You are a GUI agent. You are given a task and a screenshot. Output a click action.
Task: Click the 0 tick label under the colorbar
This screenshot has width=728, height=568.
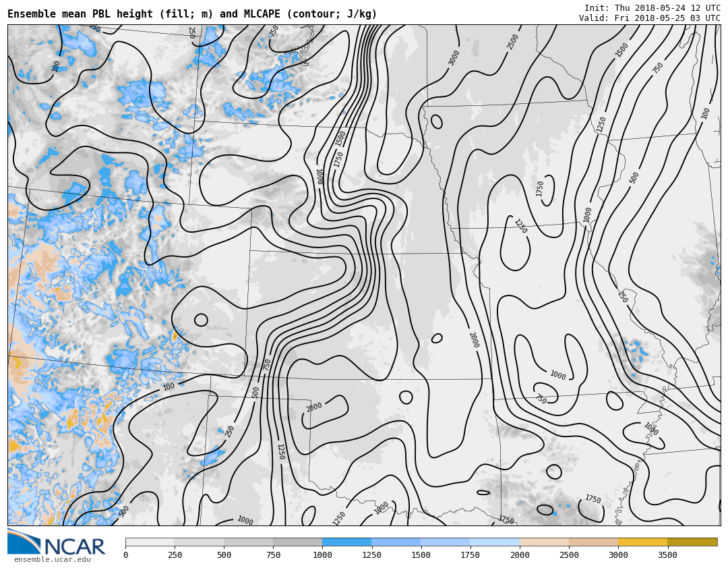(125, 555)
